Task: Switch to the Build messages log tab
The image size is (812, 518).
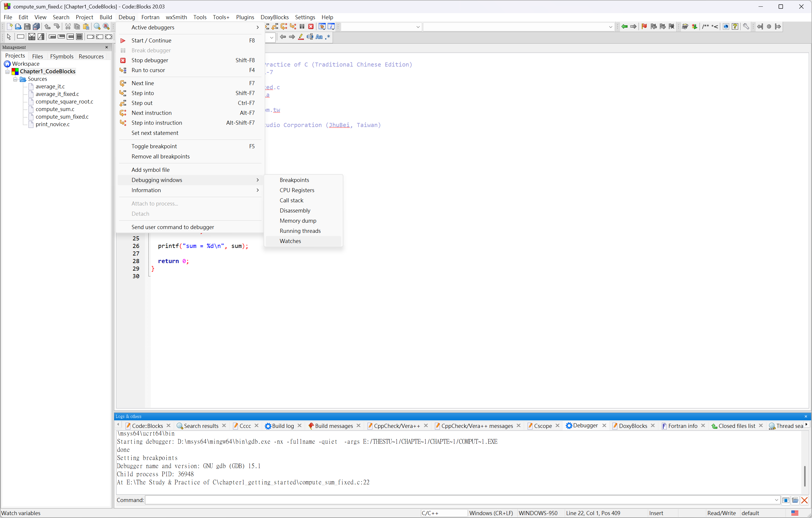Action: coord(334,426)
